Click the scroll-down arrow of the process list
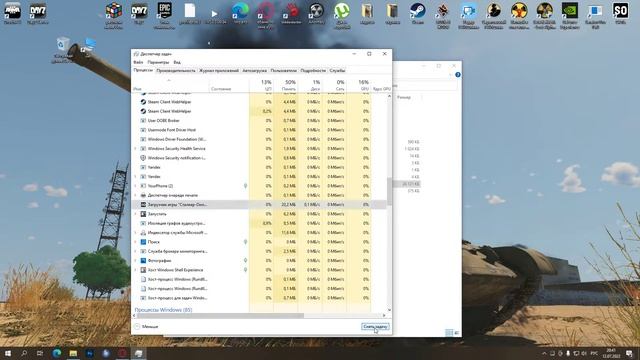 pyautogui.click(x=389, y=310)
